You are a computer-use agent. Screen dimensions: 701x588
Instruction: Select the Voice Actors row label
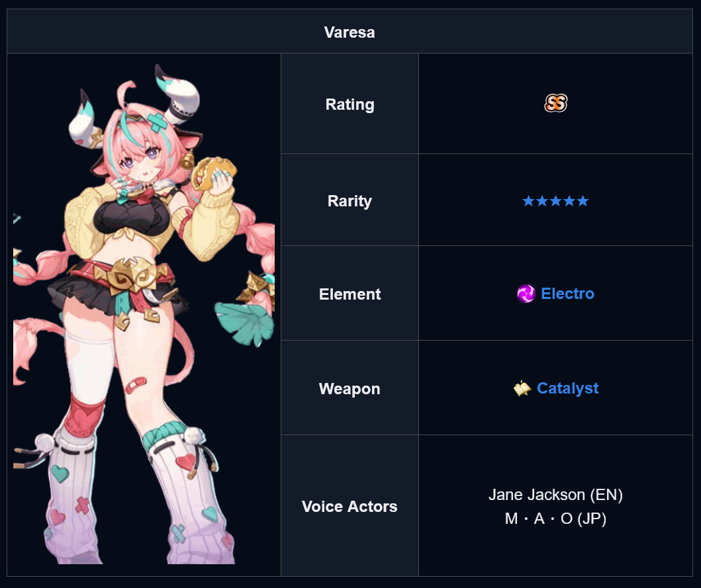(x=350, y=507)
